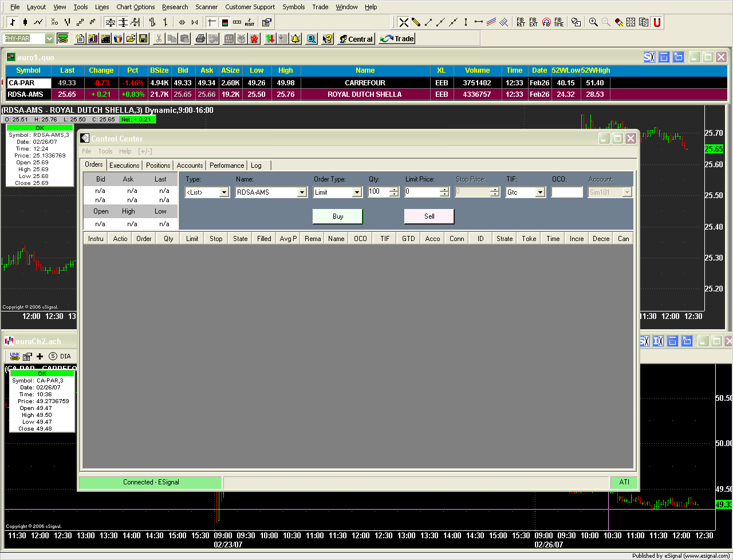This screenshot has width=733, height=560.
Task: Click the printer icon
Action: click(x=200, y=39)
